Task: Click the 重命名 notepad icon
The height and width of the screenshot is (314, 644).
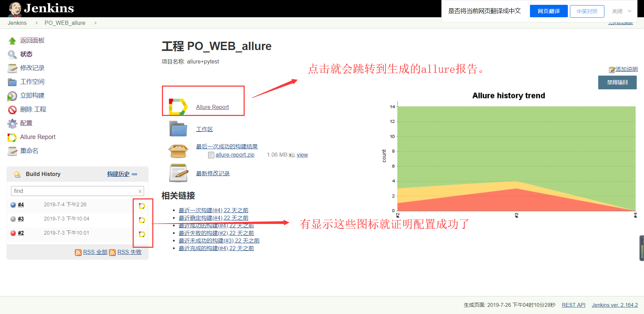Action: pos(12,151)
